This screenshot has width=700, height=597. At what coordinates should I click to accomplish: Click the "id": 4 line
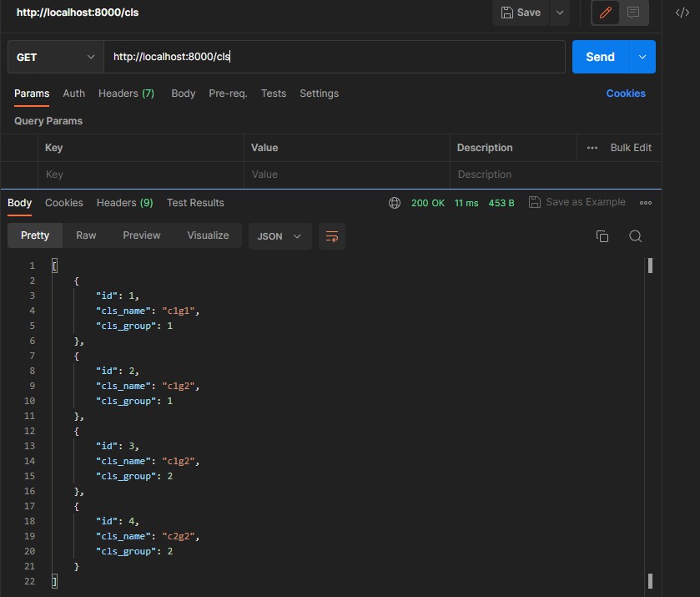coord(118,521)
